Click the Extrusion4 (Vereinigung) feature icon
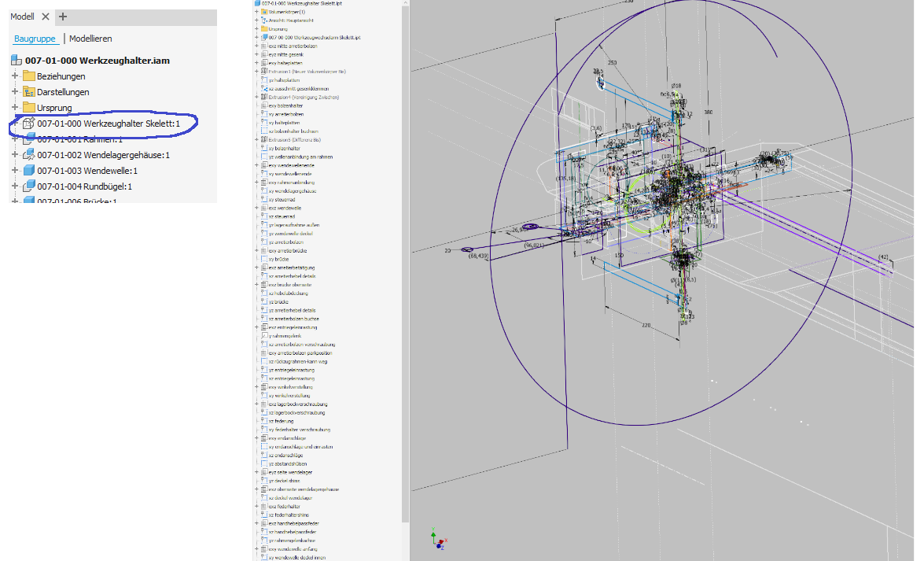 [x=264, y=98]
